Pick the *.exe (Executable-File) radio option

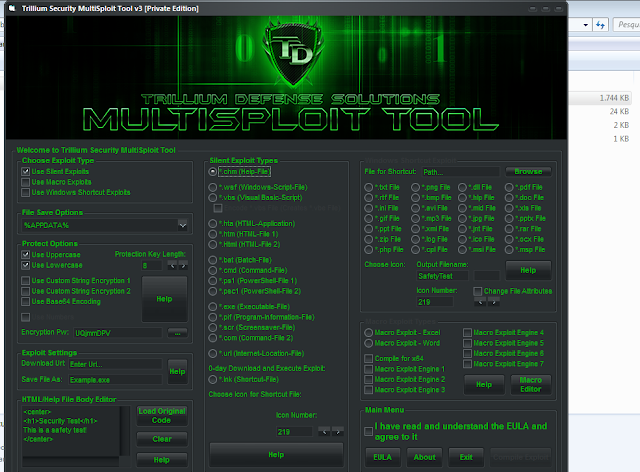point(213,307)
